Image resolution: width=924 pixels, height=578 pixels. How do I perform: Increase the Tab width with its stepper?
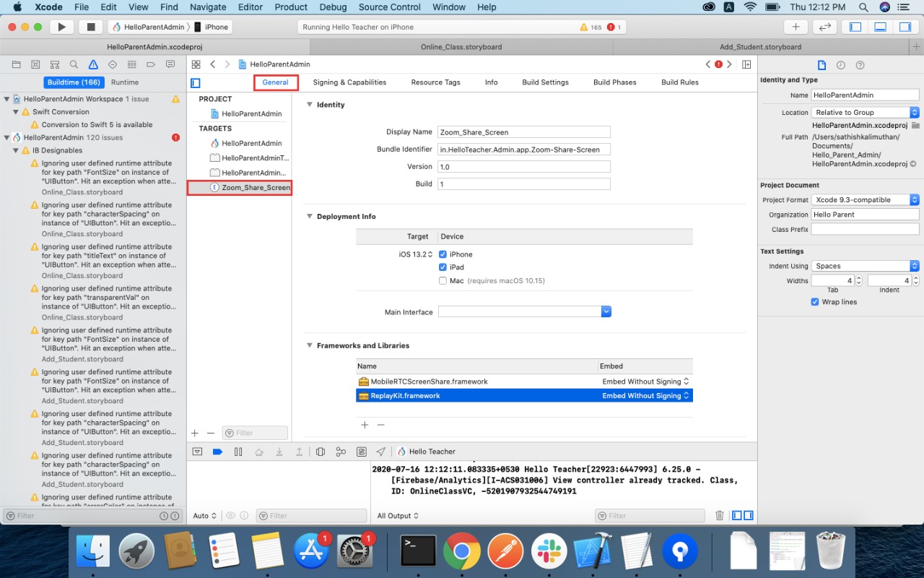pos(860,278)
